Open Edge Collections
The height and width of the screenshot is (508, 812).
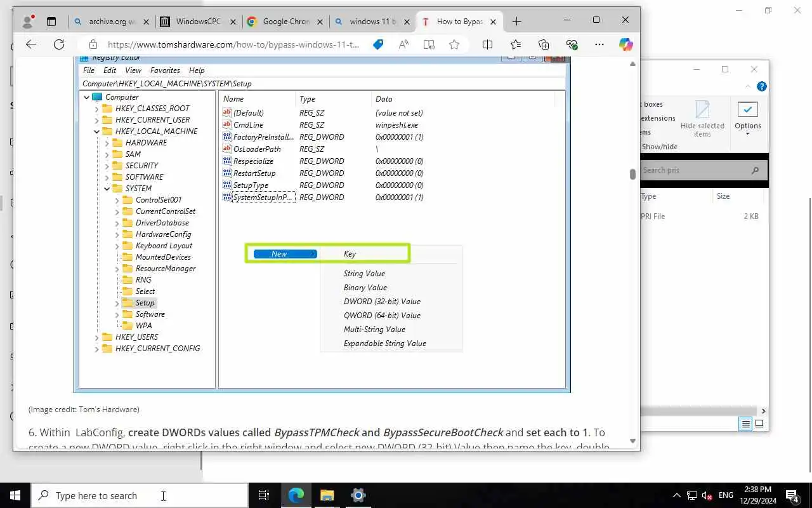click(544, 44)
